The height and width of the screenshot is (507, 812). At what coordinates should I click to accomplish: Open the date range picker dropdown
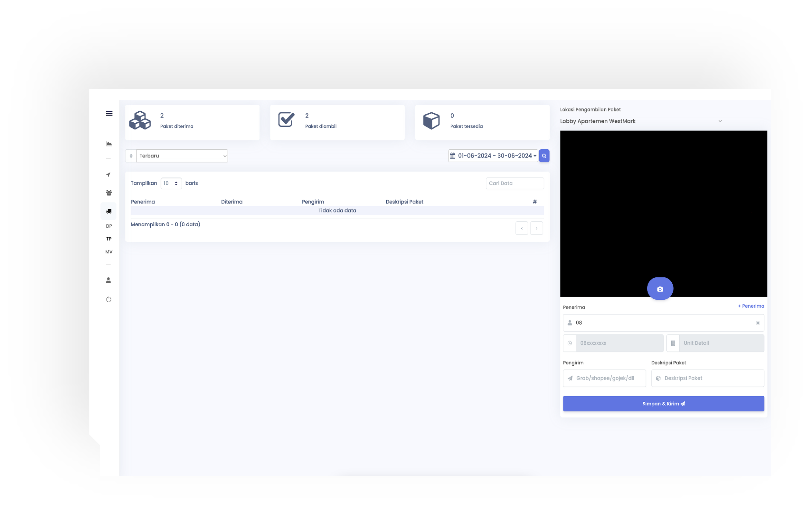(493, 156)
